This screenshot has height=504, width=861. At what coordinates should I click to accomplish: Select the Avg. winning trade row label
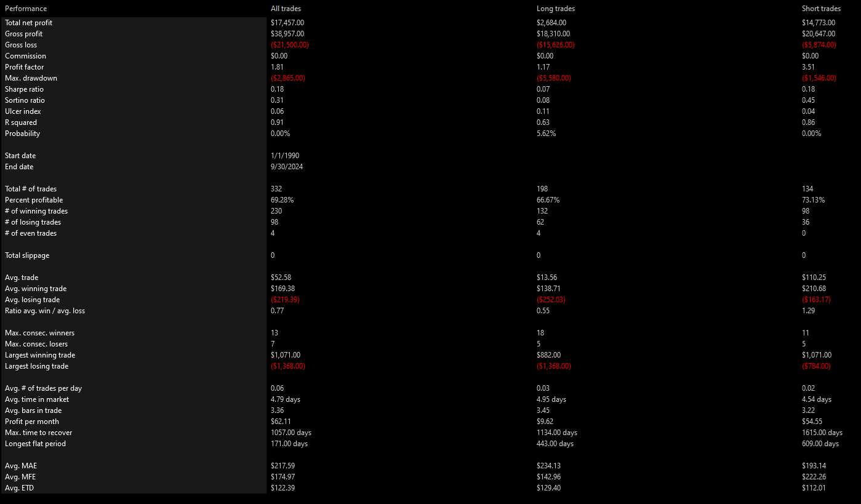coord(36,289)
